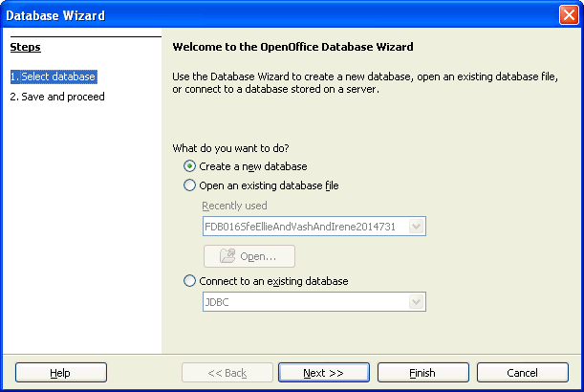Proceed with the Next button
Screen dimensions: 584x392
[x=324, y=373]
